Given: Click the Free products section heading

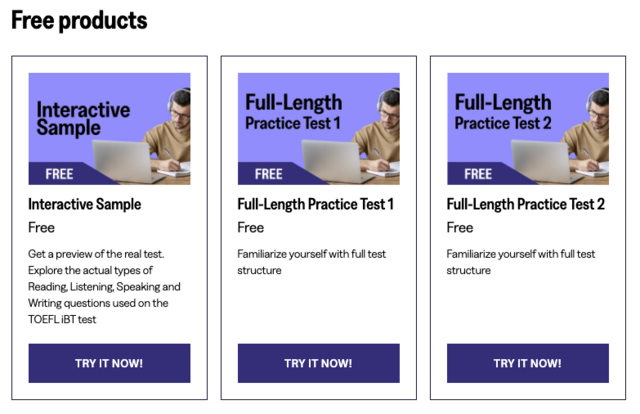Looking at the screenshot, I should click(79, 20).
